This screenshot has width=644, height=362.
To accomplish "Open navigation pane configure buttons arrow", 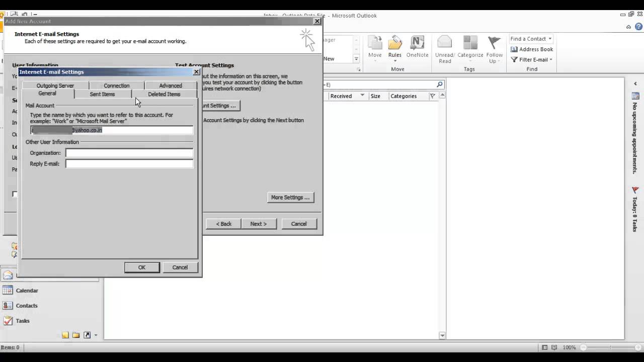I will pos(96,335).
